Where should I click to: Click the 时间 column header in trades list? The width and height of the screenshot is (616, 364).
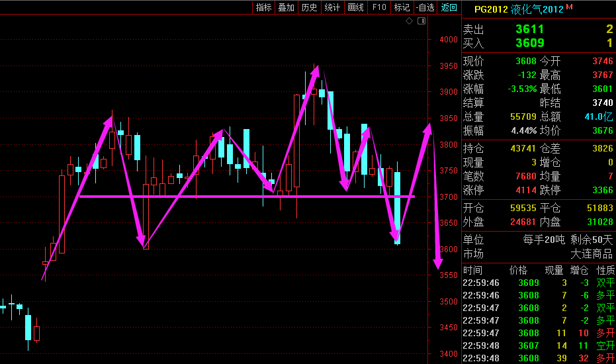[472, 270]
